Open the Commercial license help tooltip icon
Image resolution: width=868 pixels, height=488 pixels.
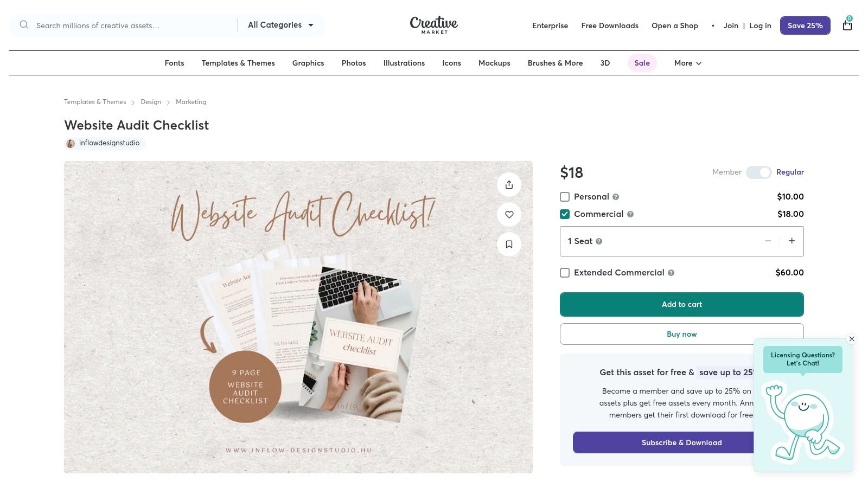(x=630, y=214)
